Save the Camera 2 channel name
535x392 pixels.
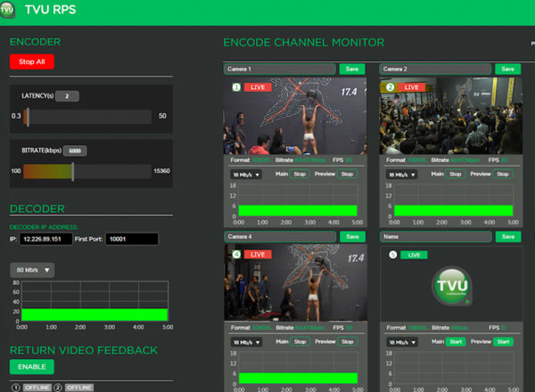pos(507,69)
